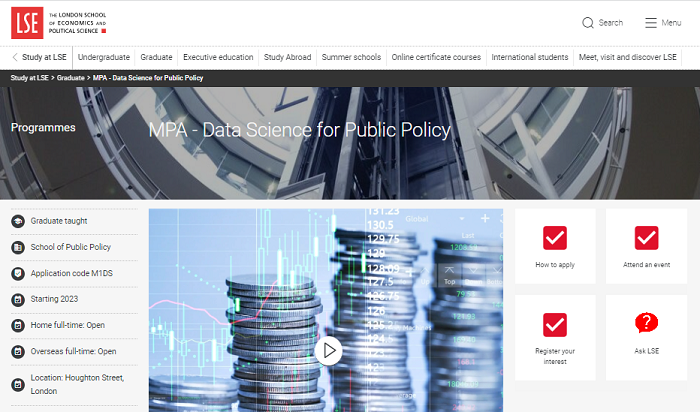Click the LSE logo
The image size is (700, 412).
tap(27, 22)
